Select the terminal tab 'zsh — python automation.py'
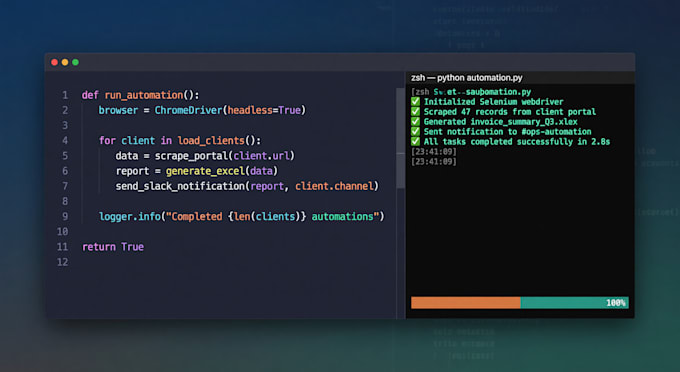 (x=467, y=78)
